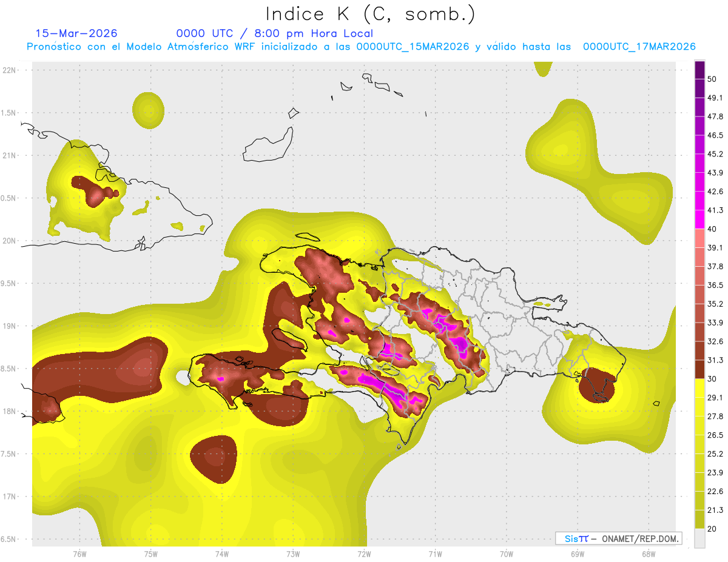Click the 'Indice K (C, somb.)' chart title
This screenshot has width=728, height=562.
370,14
